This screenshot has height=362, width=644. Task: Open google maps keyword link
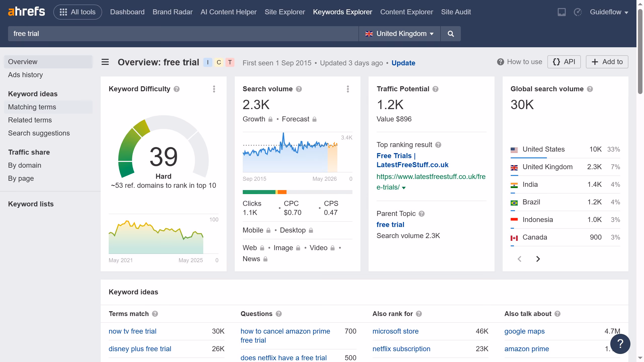(525, 331)
